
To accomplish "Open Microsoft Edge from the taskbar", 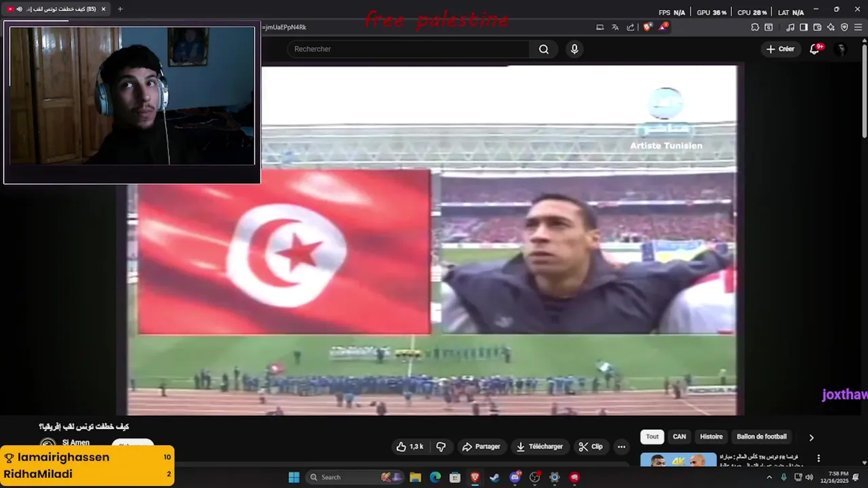I will click(x=435, y=477).
